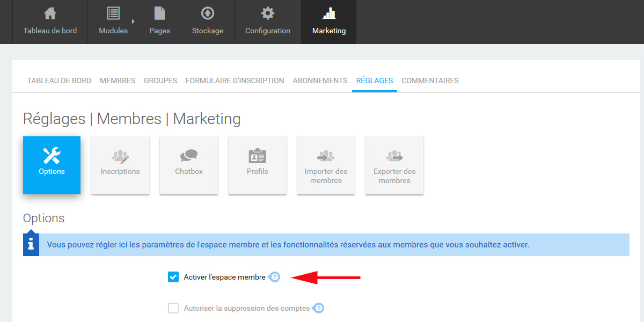This screenshot has width=644, height=322.
Task: Click the help icon next to Activer l'espace membre
Action: tap(275, 277)
